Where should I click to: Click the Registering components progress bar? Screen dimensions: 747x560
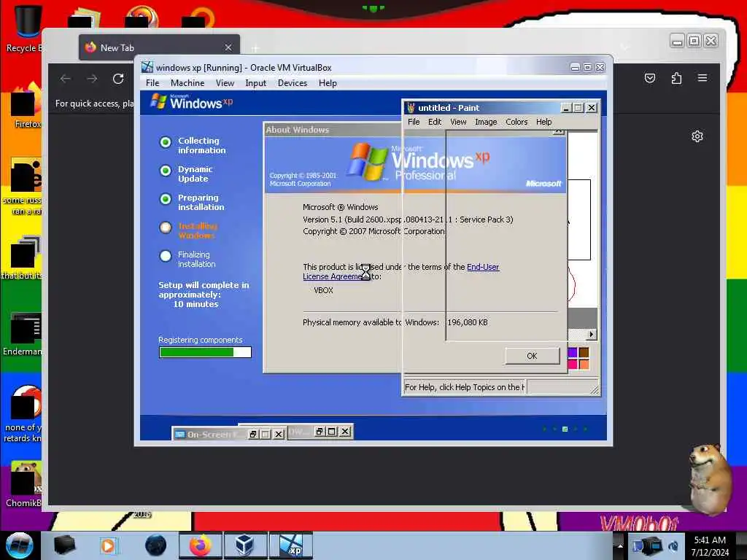coord(205,352)
